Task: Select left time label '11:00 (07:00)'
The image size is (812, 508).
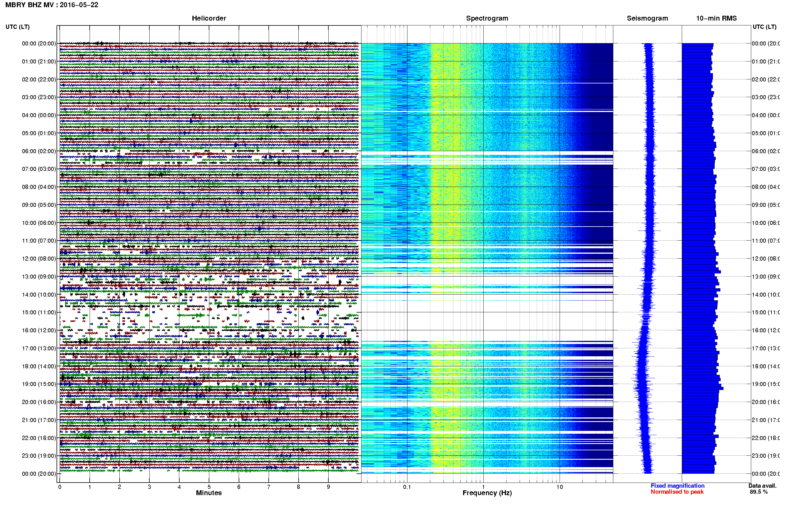Action: click(x=39, y=241)
